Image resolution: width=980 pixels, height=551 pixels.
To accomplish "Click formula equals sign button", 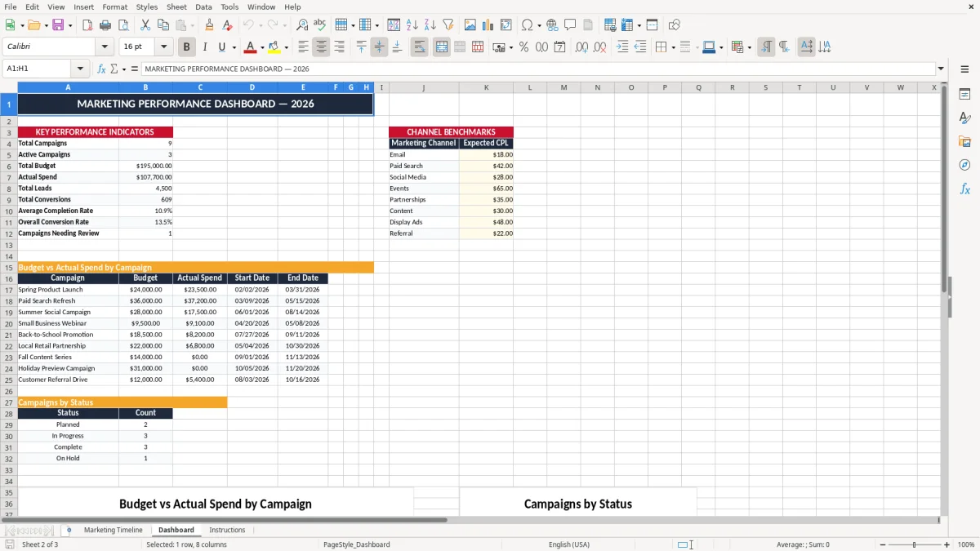I will tap(134, 69).
